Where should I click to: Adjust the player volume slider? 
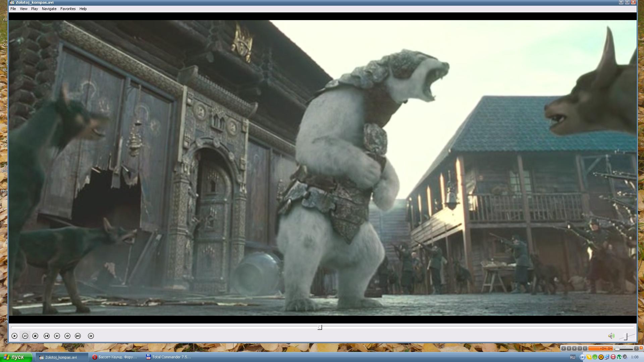[x=626, y=336]
